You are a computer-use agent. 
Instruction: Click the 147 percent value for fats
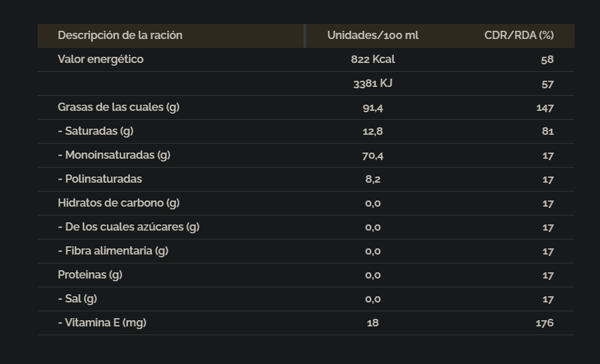pyautogui.click(x=545, y=107)
